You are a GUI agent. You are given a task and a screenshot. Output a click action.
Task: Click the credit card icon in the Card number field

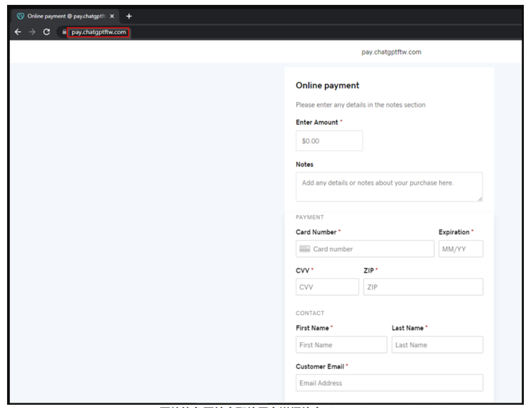point(305,249)
